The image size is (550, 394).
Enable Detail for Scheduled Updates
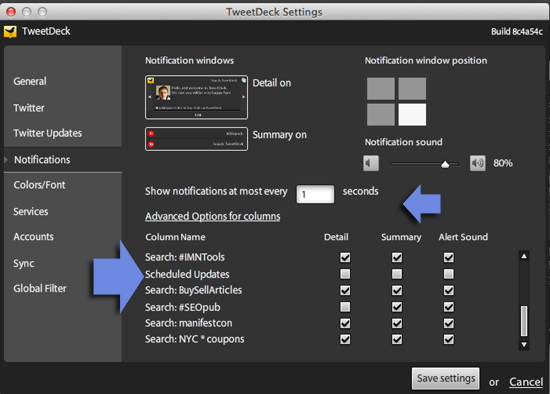[x=345, y=274]
